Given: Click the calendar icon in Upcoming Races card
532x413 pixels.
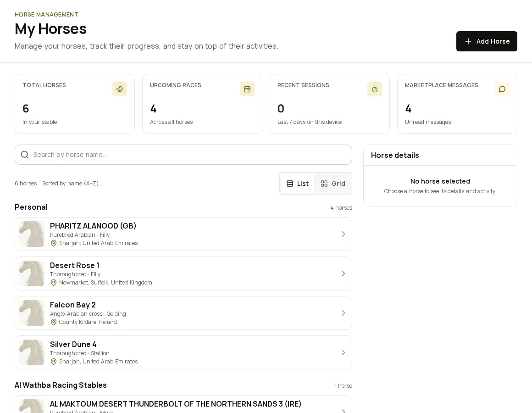Looking at the screenshot, I should [247, 89].
